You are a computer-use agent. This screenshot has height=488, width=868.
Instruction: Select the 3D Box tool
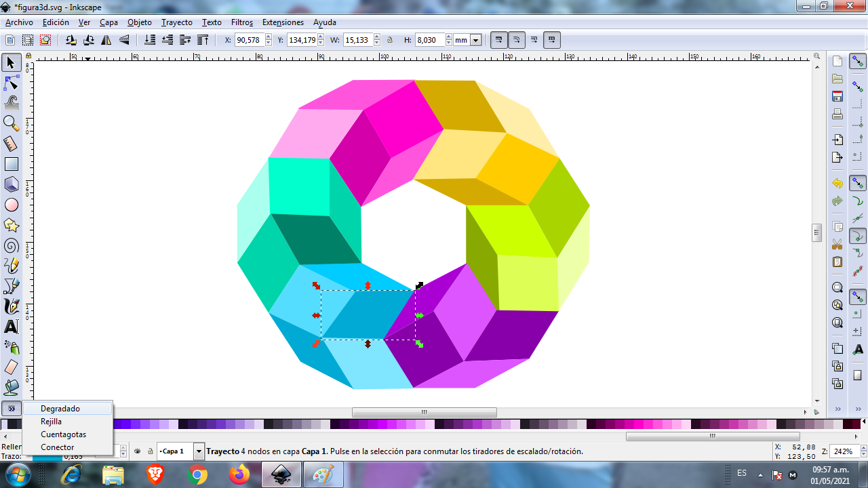[x=11, y=184]
